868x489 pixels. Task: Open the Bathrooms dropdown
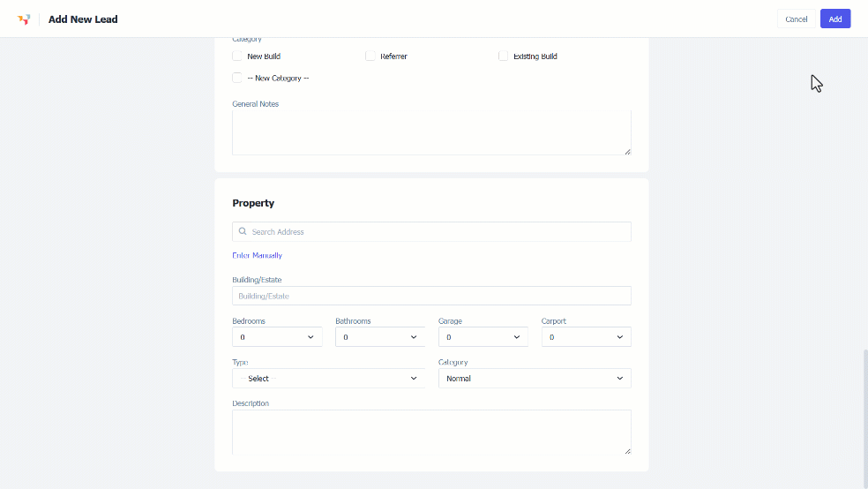[379, 336]
